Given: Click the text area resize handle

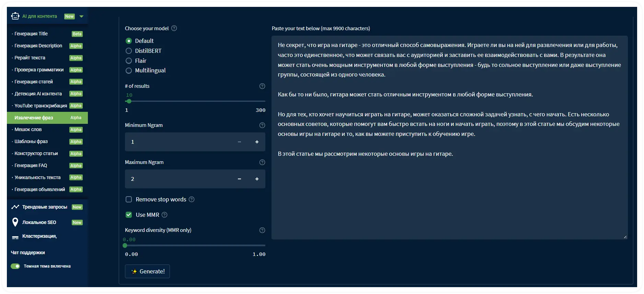Looking at the screenshot, I should coord(625,237).
